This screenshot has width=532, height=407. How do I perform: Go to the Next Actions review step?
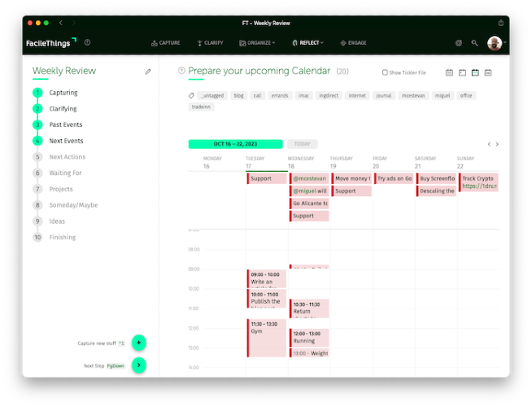[68, 157]
